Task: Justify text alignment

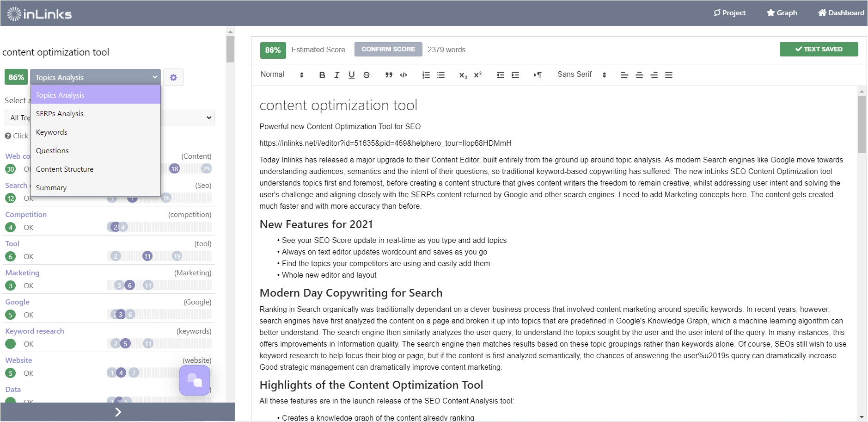Action: [669, 75]
